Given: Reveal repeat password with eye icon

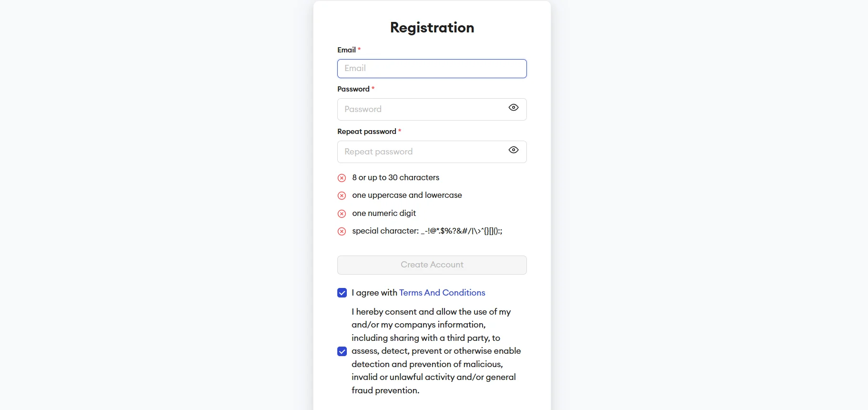Looking at the screenshot, I should pos(514,150).
